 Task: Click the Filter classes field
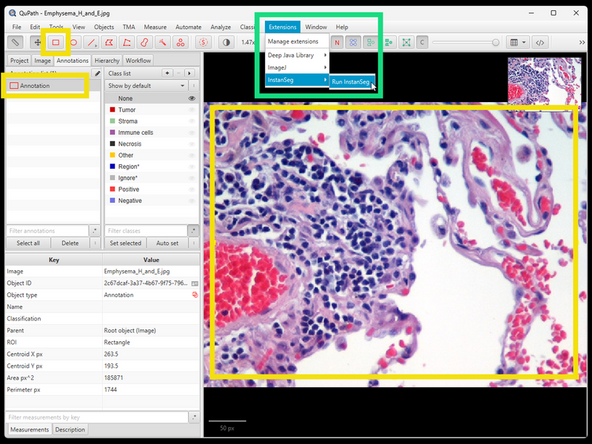(x=146, y=231)
